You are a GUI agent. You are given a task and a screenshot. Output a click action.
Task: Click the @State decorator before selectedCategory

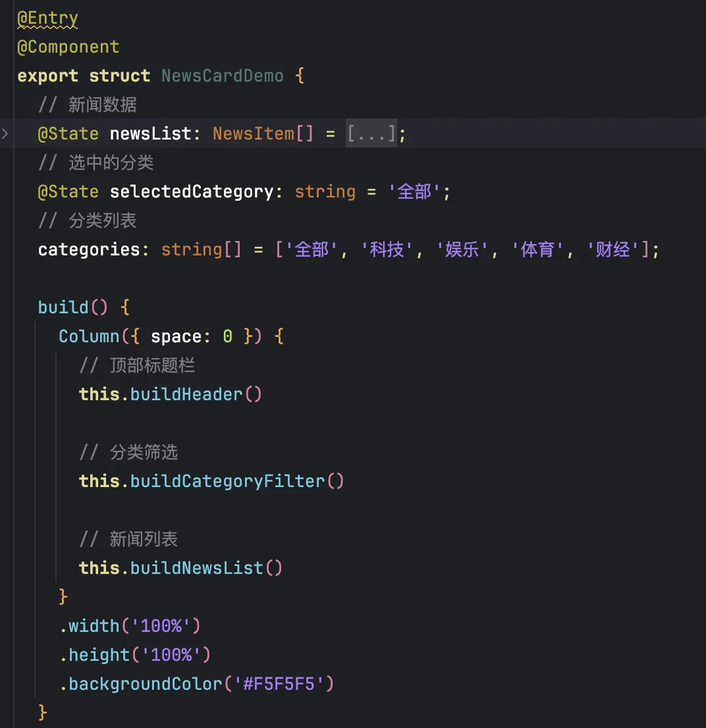pos(68,192)
